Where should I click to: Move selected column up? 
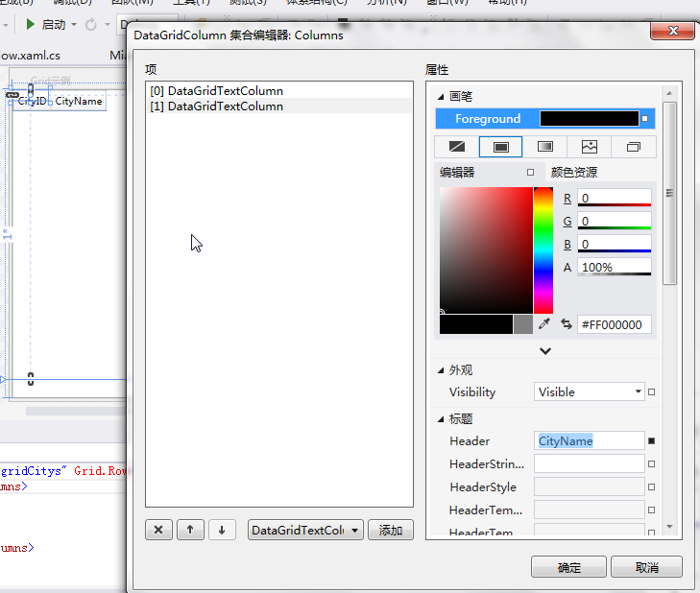pyautogui.click(x=190, y=530)
